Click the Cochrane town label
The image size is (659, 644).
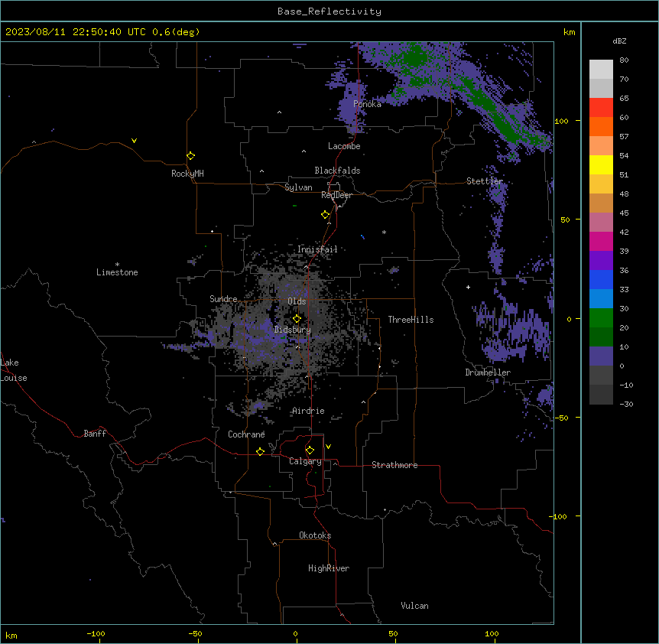(246, 434)
